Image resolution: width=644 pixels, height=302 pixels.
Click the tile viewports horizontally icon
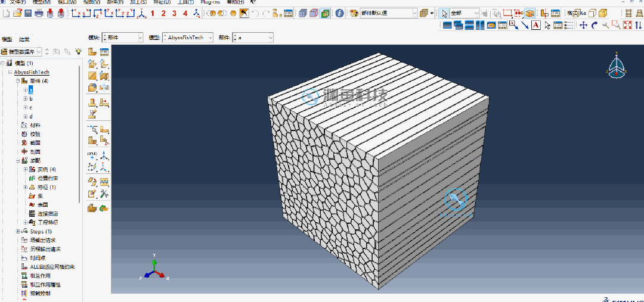click(469, 26)
